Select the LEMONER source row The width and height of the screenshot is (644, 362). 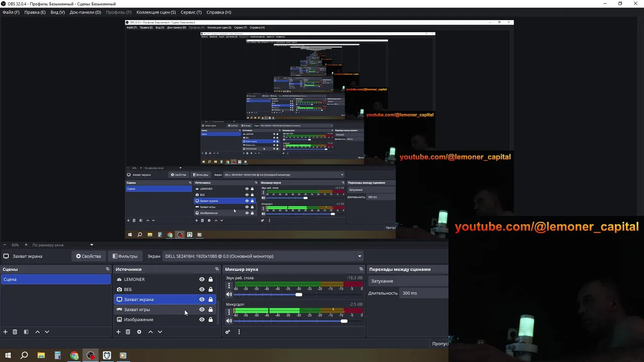(165, 280)
